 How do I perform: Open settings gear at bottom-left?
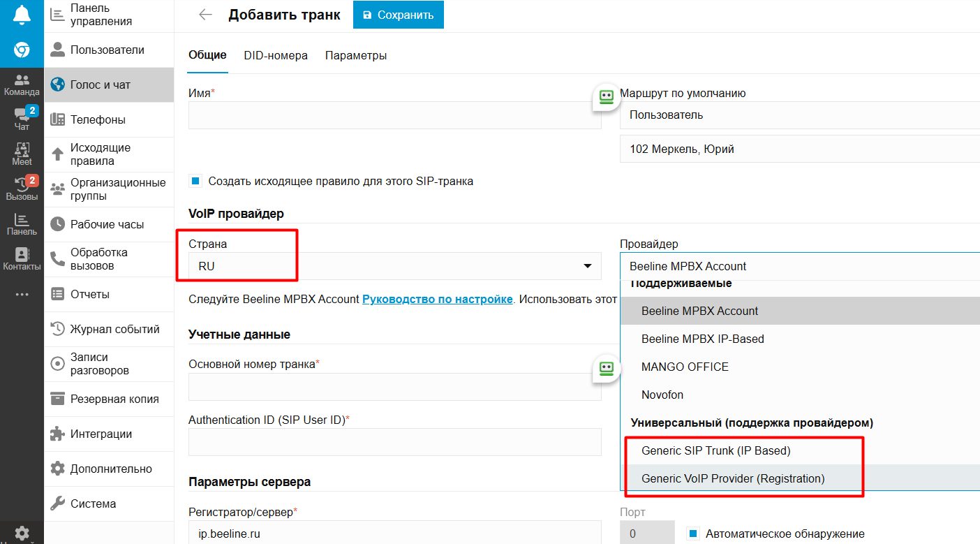[22, 534]
